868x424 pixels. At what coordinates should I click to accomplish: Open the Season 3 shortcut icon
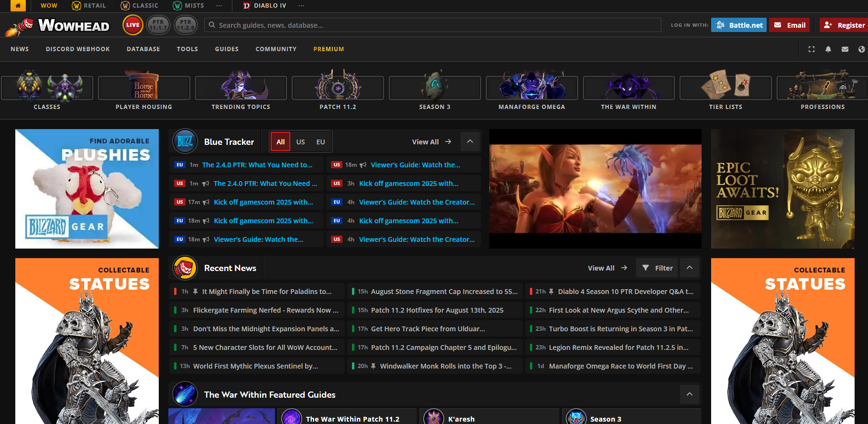coord(435,86)
